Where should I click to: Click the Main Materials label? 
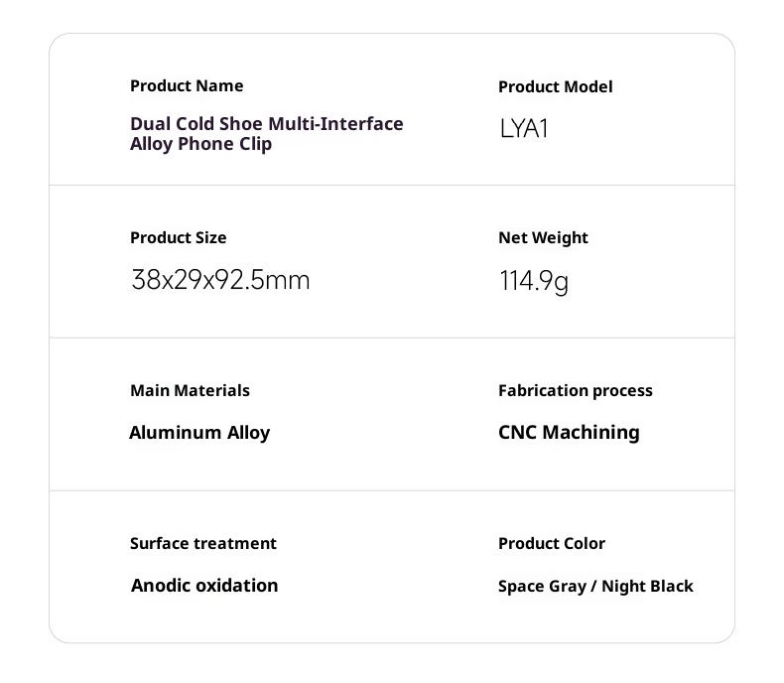190,391
